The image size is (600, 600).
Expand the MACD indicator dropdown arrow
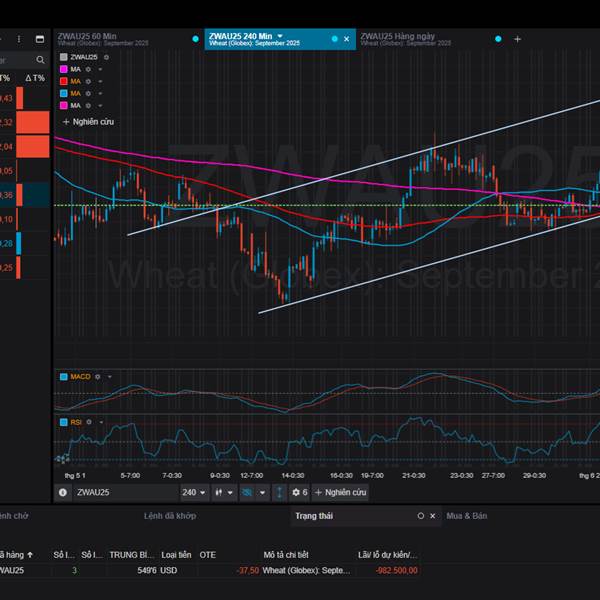110,377
